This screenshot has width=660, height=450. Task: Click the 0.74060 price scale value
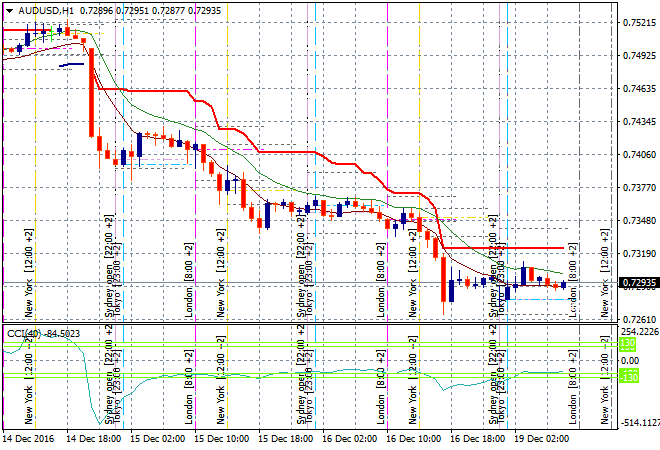pyautogui.click(x=639, y=155)
